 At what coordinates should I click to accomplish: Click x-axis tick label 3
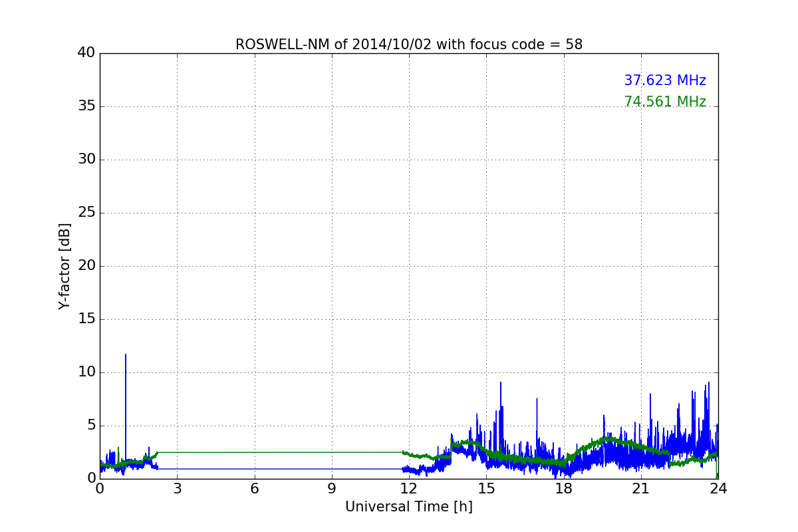pyautogui.click(x=177, y=489)
